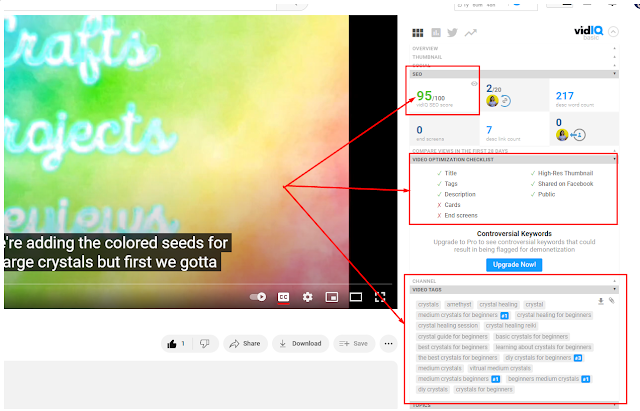Copy tags using the paperclip icon
The height and width of the screenshot is (411, 640).
pyautogui.click(x=611, y=301)
